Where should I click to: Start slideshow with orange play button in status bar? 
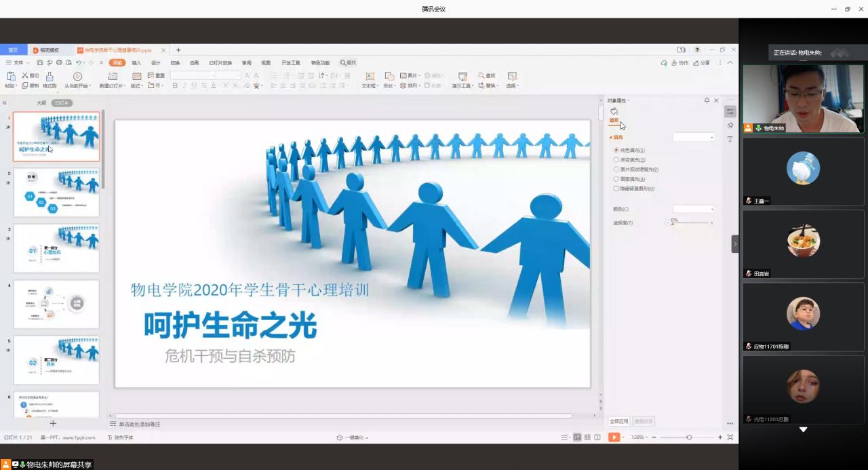(613, 437)
